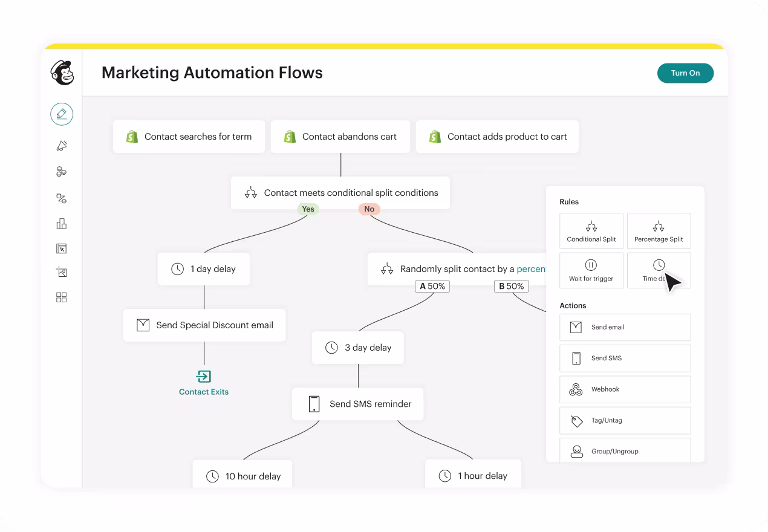Open the Contact abandons cart trigger

(340, 137)
